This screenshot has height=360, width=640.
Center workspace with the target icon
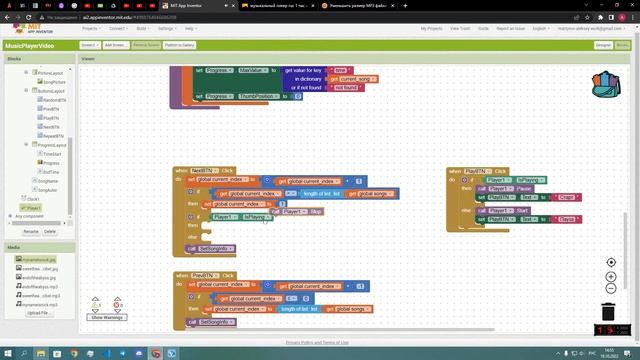click(611, 262)
